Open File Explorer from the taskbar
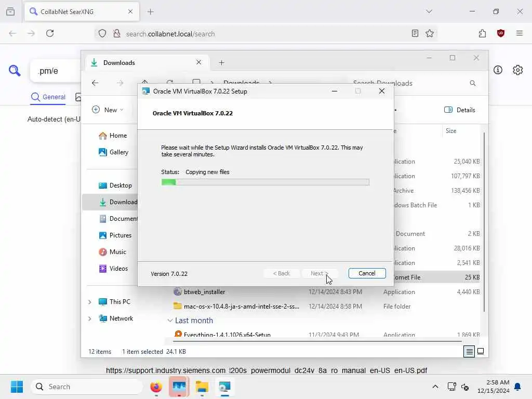Image resolution: width=532 pixels, height=399 pixels. tap(202, 387)
